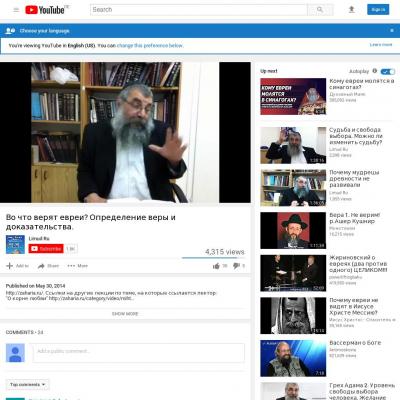Click the search magnifier button
Image resolution: width=400 pixels, height=400 pixels.
(x=320, y=10)
